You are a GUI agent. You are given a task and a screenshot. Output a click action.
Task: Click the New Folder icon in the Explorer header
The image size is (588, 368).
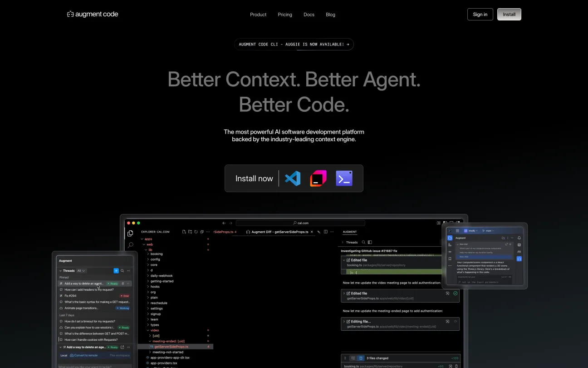(190, 232)
